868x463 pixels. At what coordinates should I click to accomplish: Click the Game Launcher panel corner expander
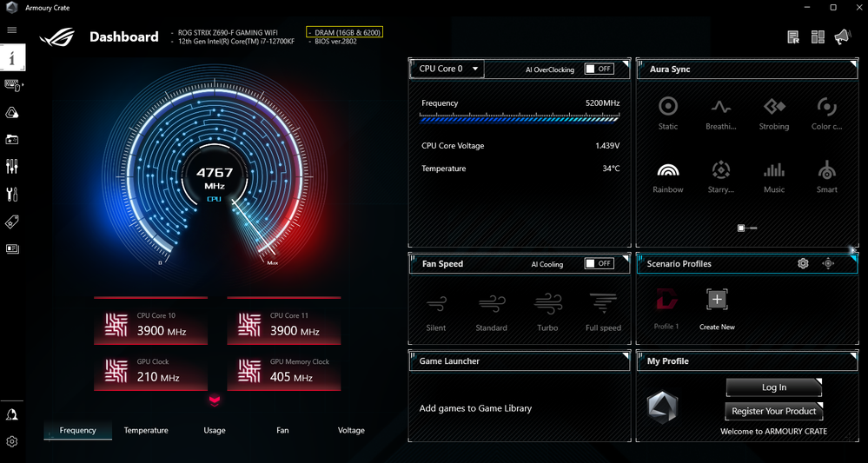pos(626,354)
